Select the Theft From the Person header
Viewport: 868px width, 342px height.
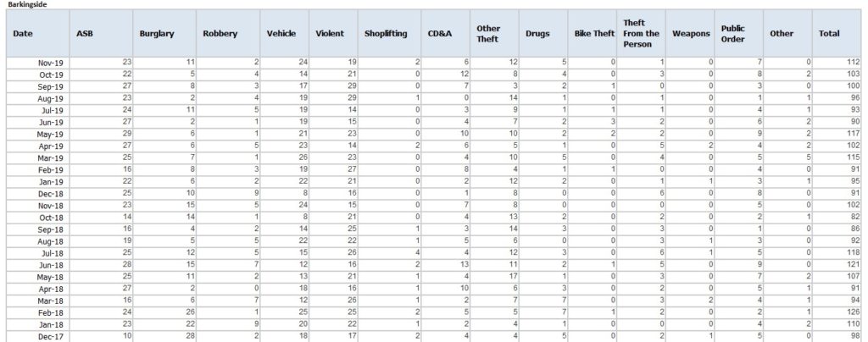click(x=642, y=34)
